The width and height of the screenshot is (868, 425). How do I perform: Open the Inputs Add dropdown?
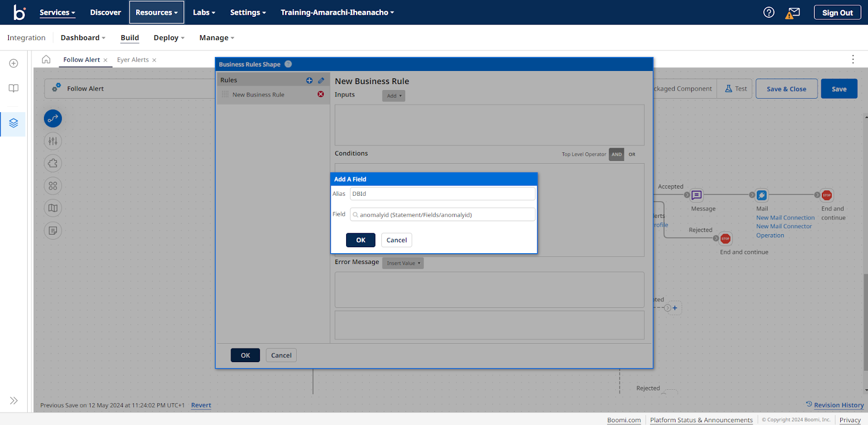point(394,96)
